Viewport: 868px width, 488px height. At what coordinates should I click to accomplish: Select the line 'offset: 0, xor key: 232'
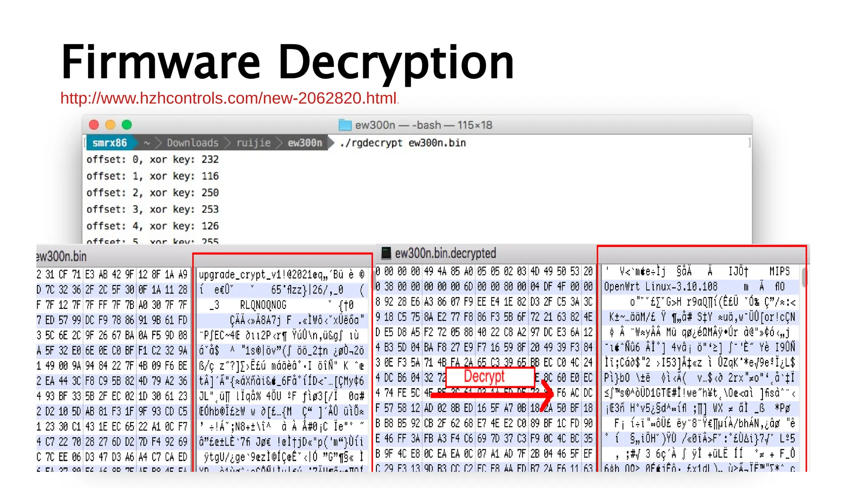[153, 159]
